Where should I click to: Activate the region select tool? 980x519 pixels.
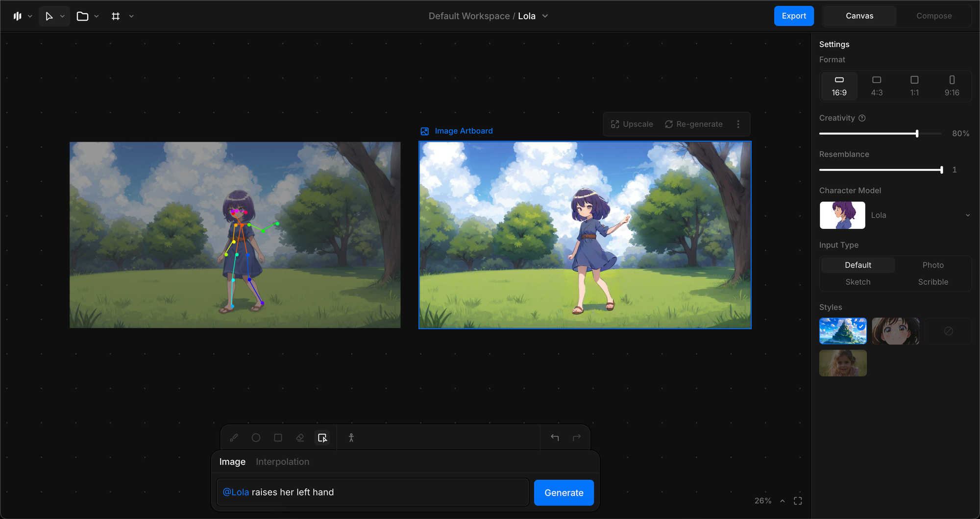click(322, 438)
